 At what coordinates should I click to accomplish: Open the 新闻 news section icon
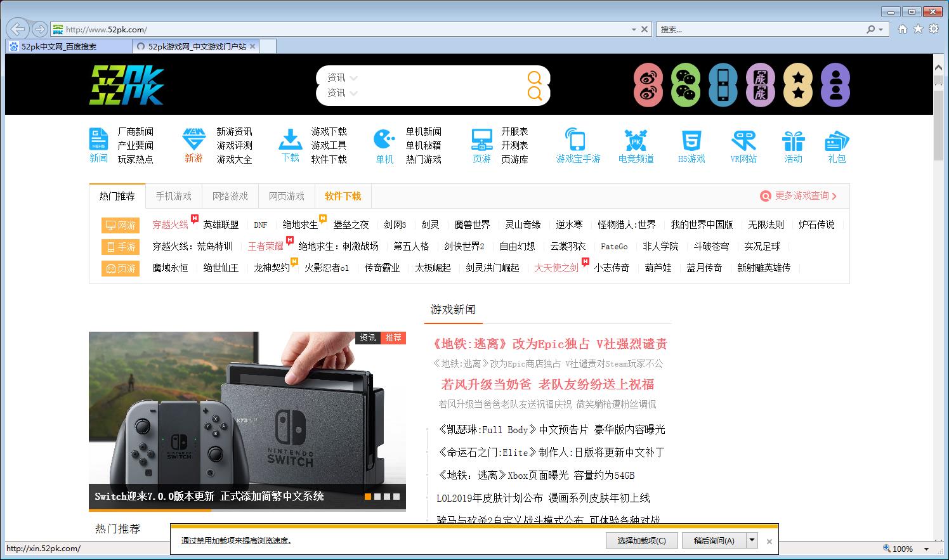99,145
